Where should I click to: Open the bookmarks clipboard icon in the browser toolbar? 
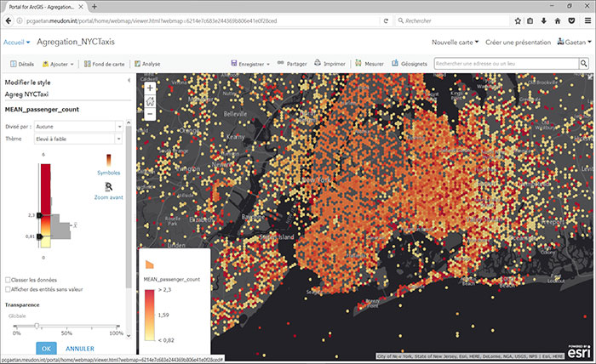click(x=530, y=21)
